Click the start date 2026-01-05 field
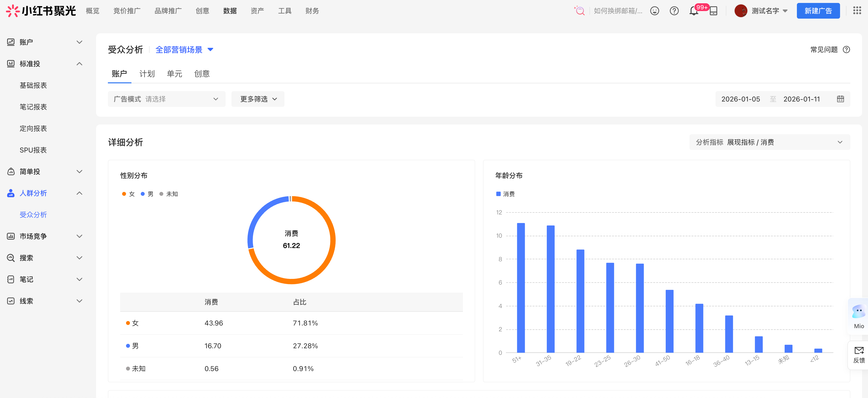The width and height of the screenshot is (868, 398). coord(741,99)
